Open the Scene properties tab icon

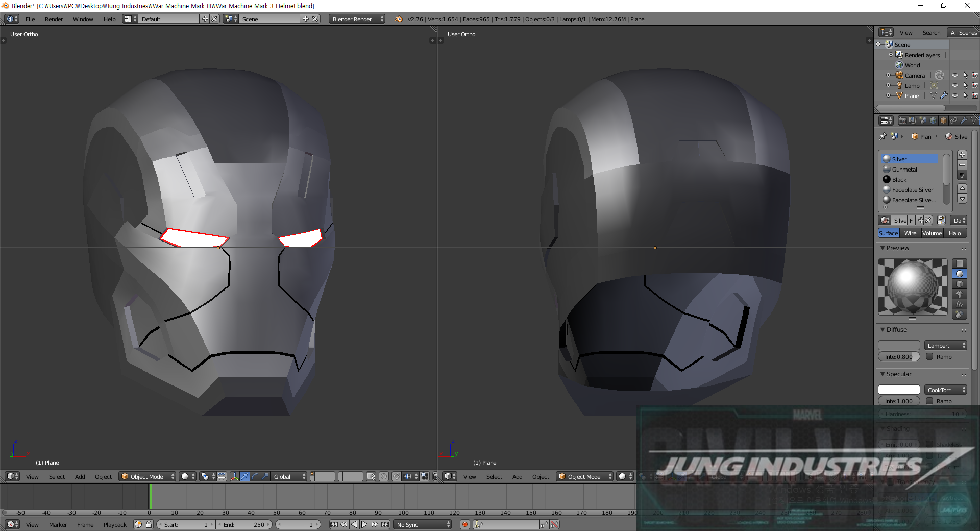pyautogui.click(x=923, y=120)
